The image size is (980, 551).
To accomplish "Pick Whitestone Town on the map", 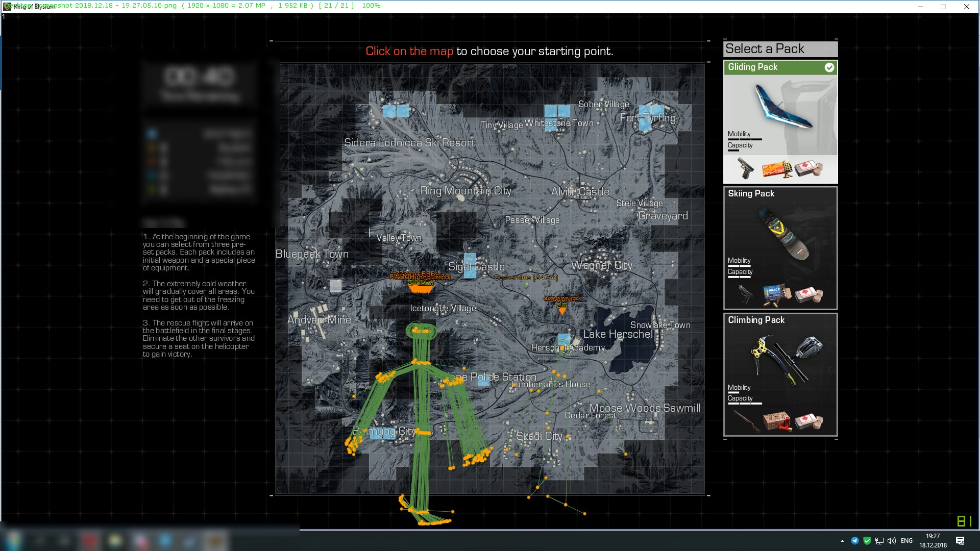I will [x=559, y=123].
